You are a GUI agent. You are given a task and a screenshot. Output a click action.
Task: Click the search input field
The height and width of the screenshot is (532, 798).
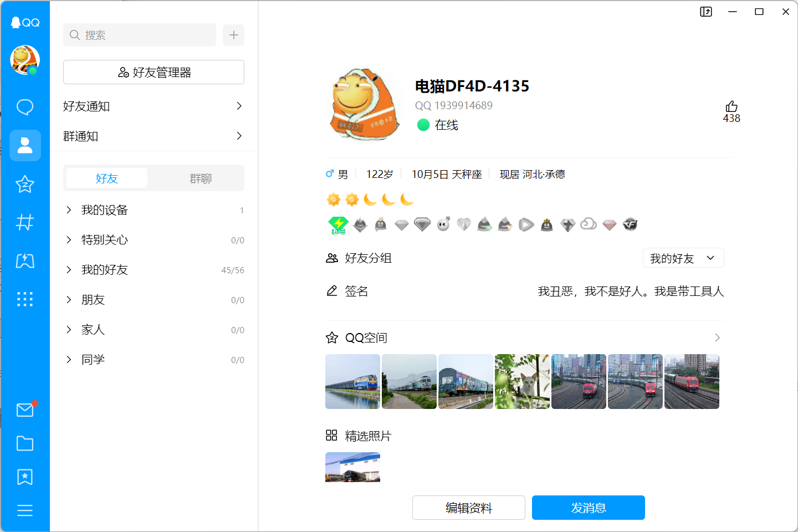point(140,35)
